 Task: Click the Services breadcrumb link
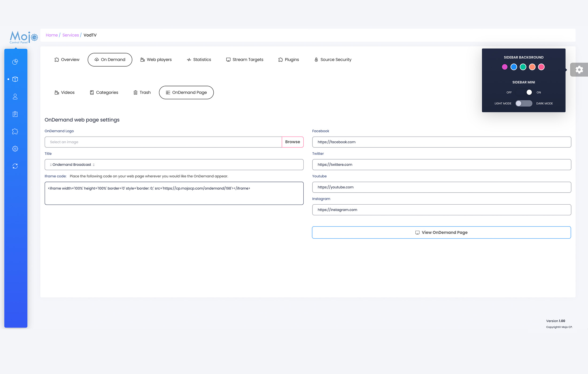click(71, 35)
